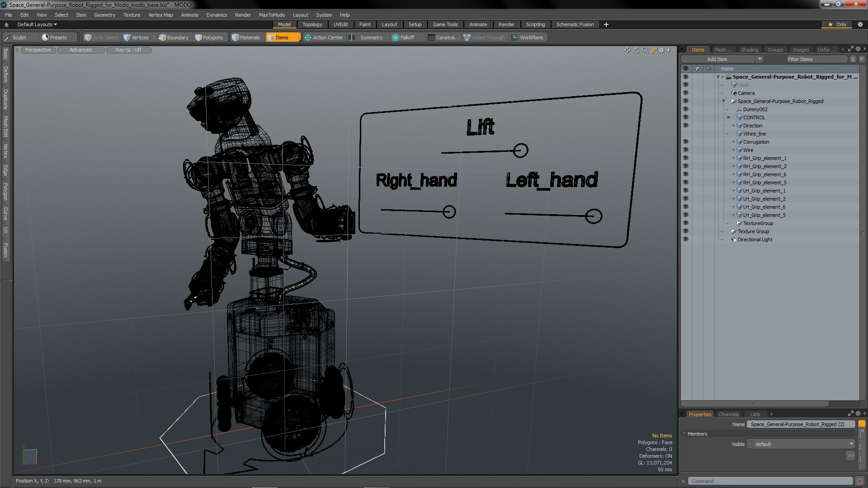868x488 pixels.
Task: Collapse the Members section
Action: [x=684, y=434]
